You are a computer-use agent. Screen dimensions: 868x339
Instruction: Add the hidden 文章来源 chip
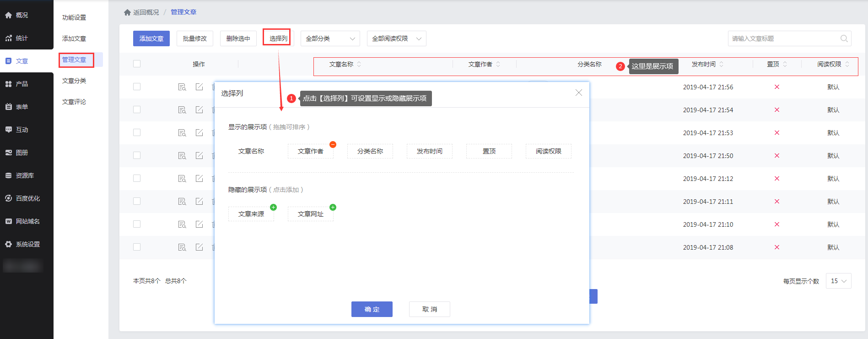click(251, 214)
